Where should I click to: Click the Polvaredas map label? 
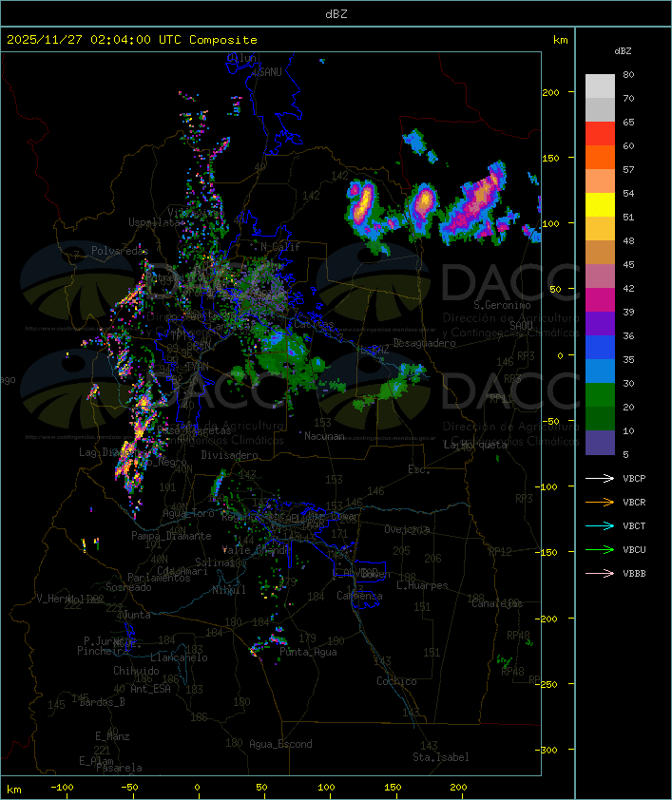click(120, 251)
